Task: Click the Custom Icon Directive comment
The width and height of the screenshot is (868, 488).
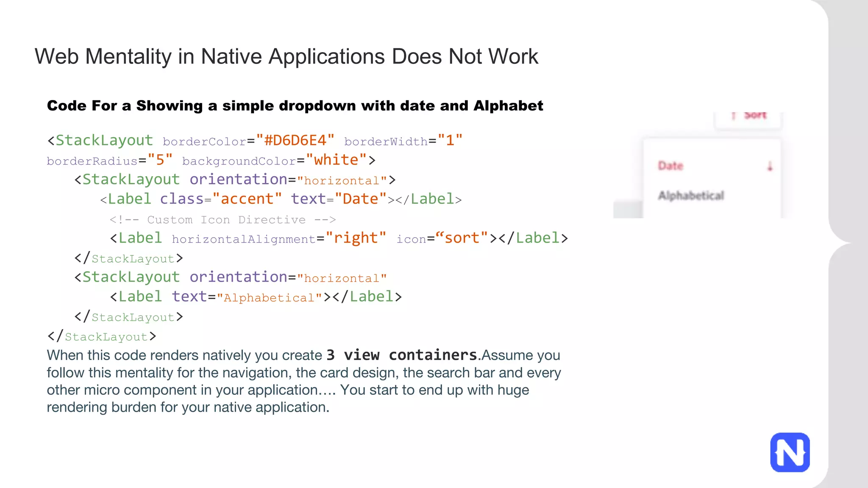Action: click(x=223, y=219)
